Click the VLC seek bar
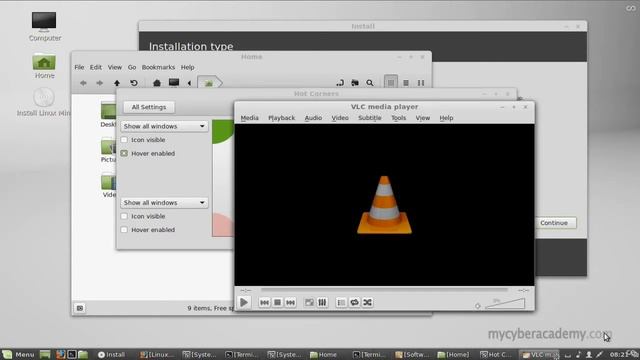 click(x=384, y=290)
